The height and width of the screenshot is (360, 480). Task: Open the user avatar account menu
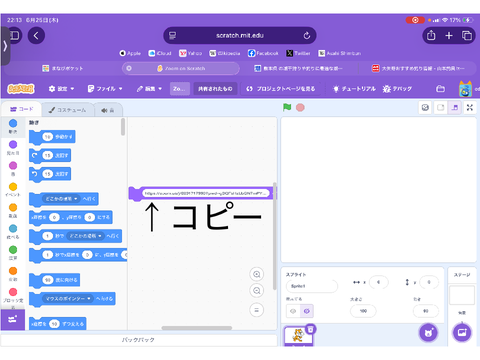point(465,89)
